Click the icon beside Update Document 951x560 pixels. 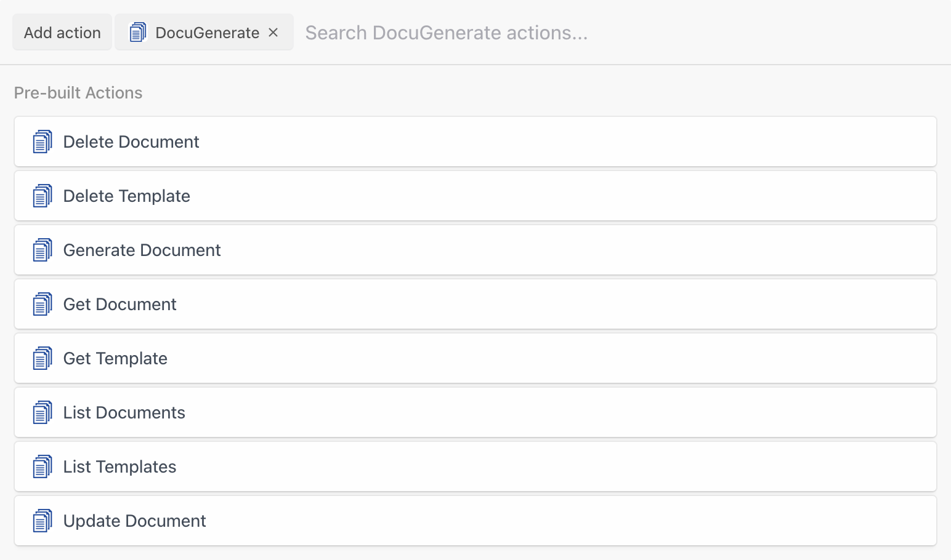click(x=42, y=521)
